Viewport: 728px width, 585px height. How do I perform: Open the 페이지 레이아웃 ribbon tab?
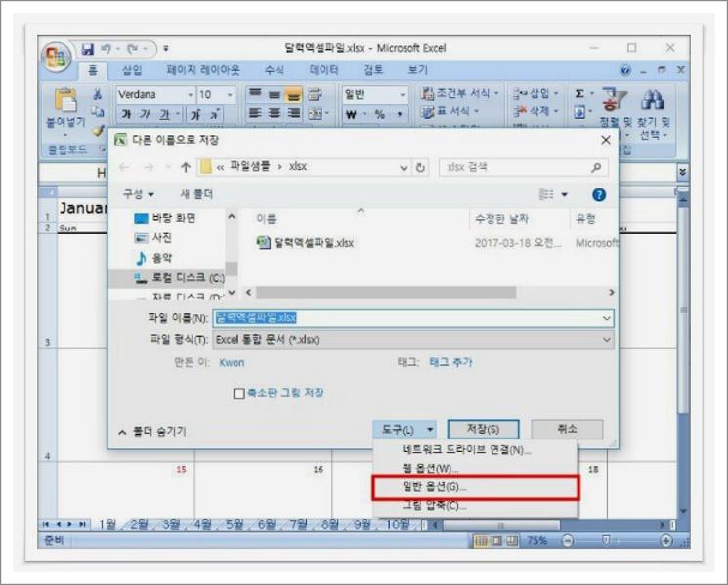[203, 70]
